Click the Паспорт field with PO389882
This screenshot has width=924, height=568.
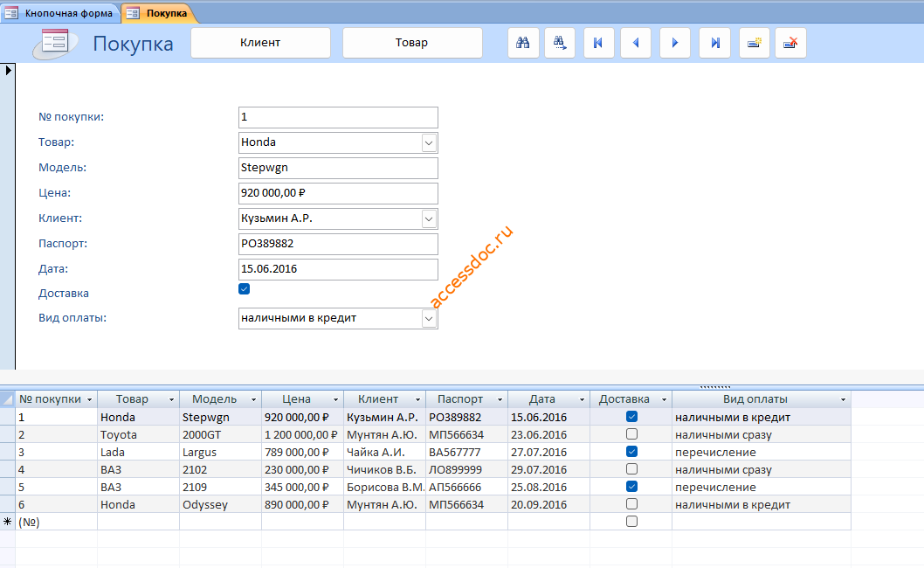coord(338,244)
